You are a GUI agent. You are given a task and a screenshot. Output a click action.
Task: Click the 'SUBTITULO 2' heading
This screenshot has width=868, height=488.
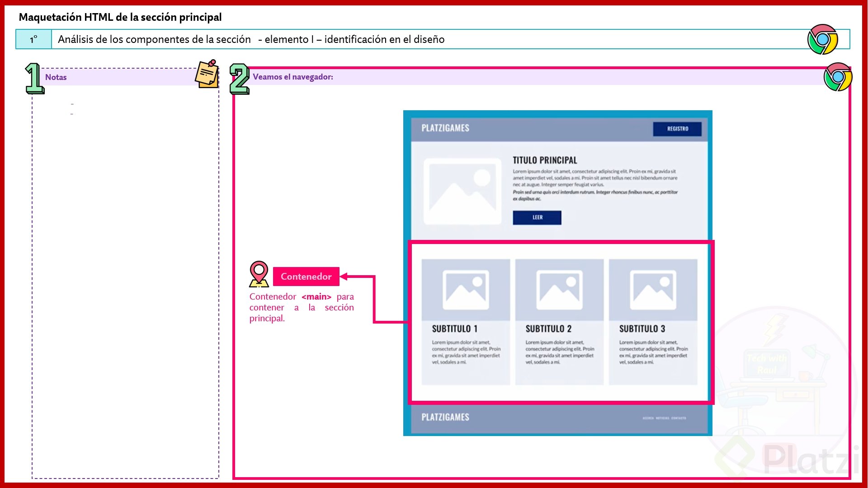pos(548,329)
